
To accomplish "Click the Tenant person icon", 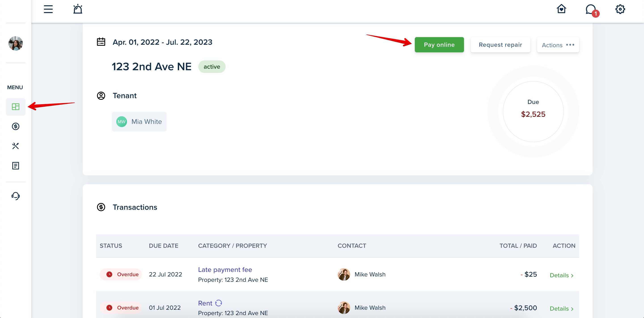I will [x=101, y=95].
